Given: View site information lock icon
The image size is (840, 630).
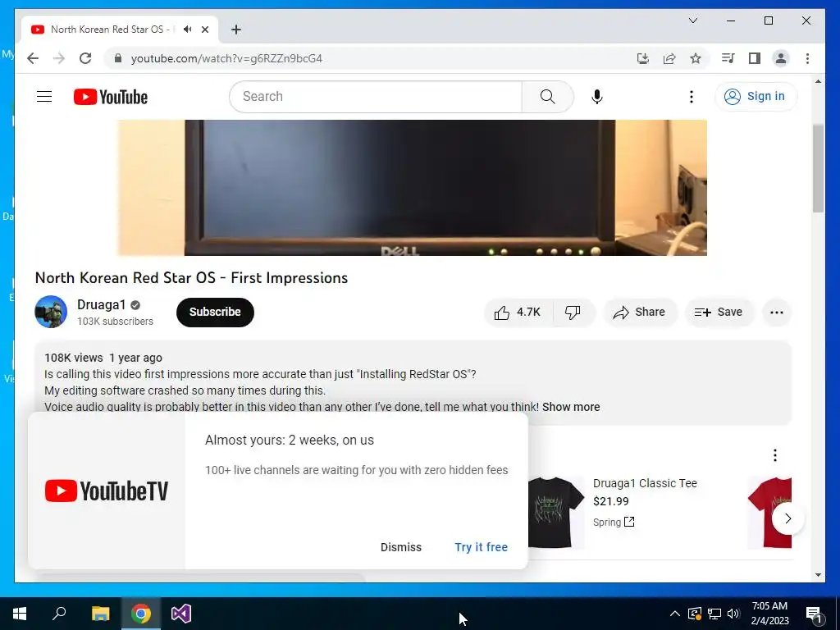Looking at the screenshot, I should pyautogui.click(x=118, y=58).
